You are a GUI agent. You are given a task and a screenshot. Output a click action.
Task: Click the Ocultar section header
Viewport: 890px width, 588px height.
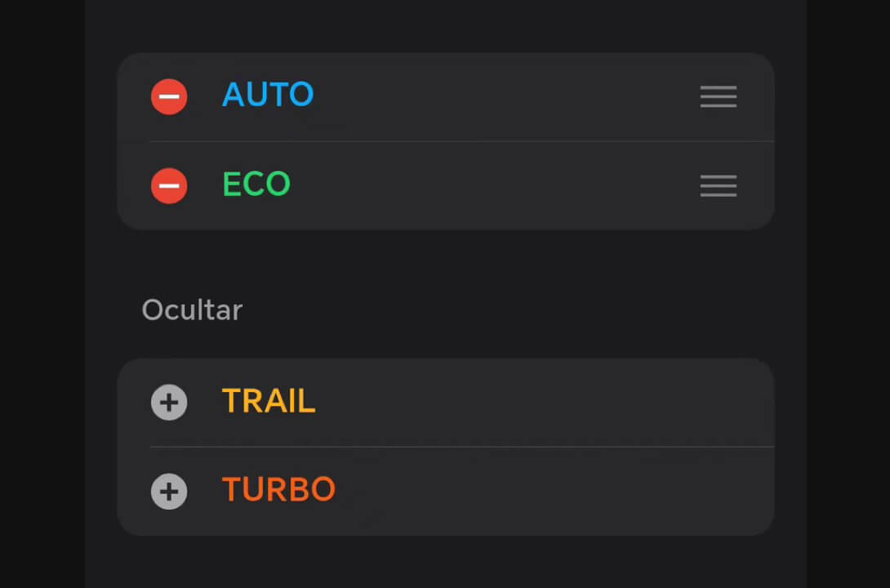tap(192, 310)
